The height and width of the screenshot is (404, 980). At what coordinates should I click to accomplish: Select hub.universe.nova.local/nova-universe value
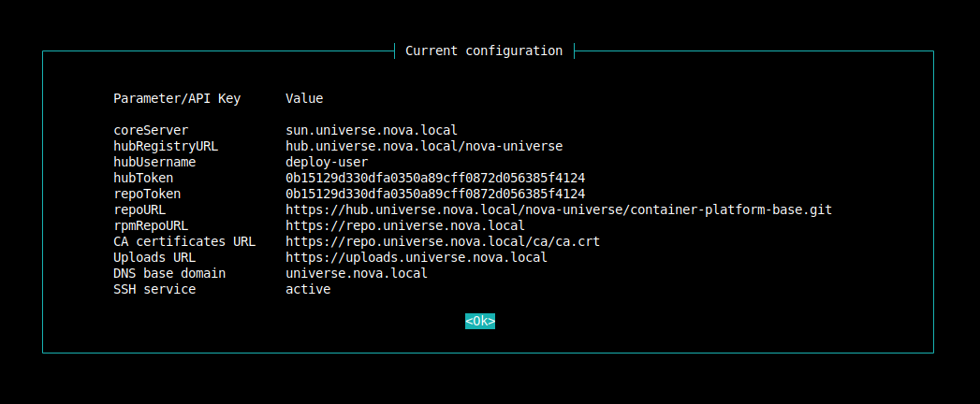click(x=424, y=146)
